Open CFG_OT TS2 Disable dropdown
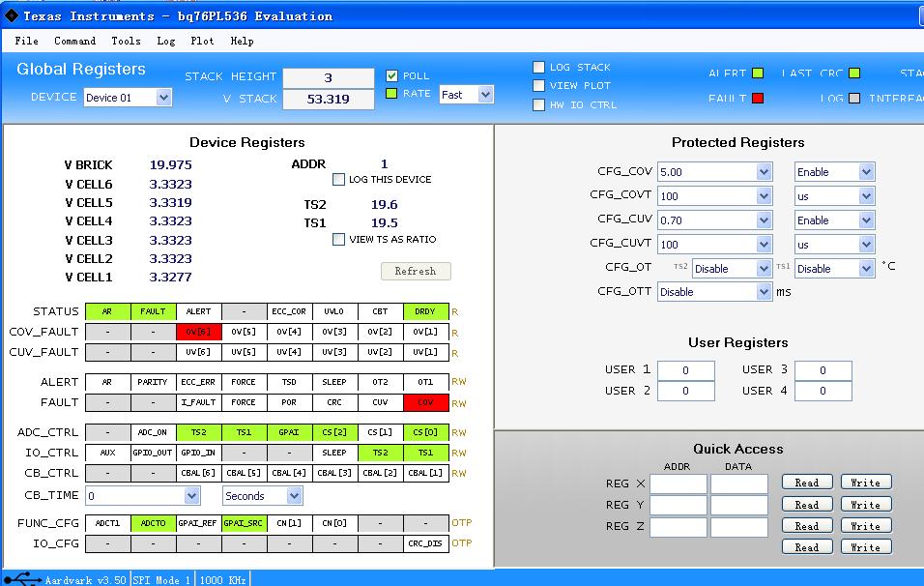This screenshot has height=586, width=924. [x=732, y=268]
